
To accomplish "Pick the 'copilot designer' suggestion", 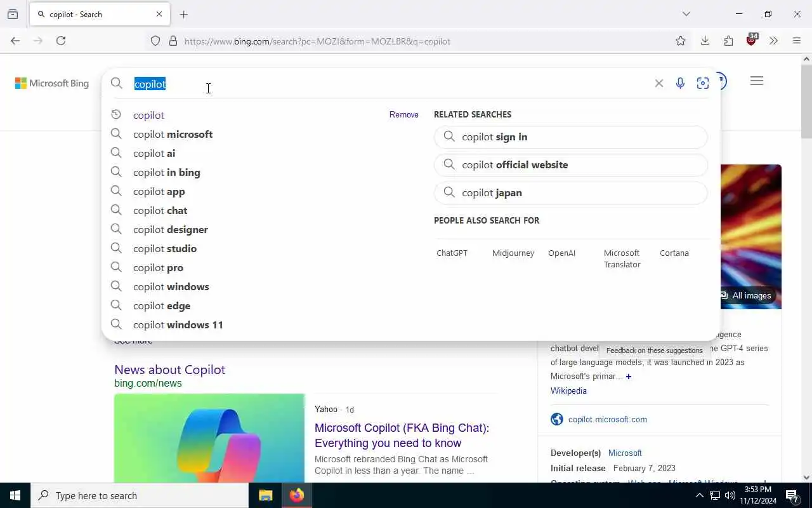I will [x=171, y=229].
